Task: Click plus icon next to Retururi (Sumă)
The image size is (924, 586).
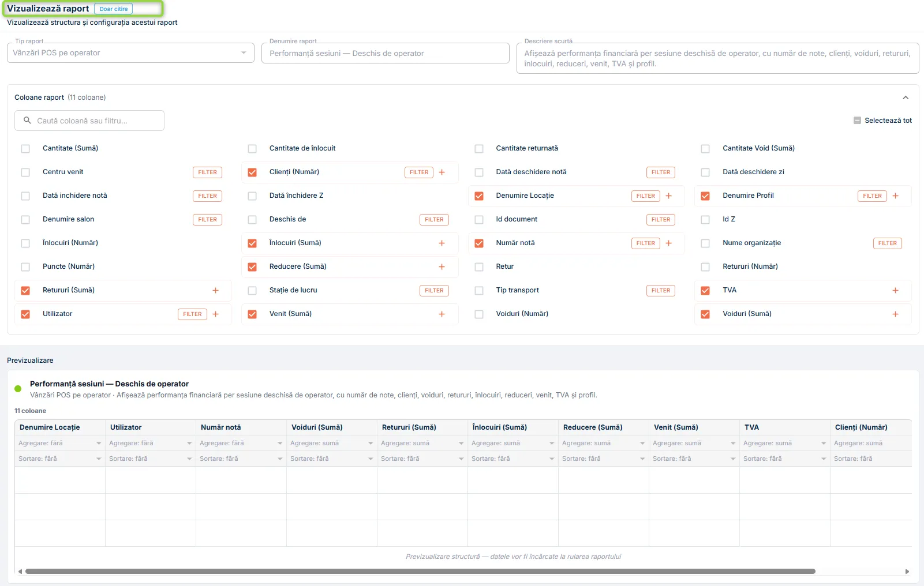Action: 216,290
